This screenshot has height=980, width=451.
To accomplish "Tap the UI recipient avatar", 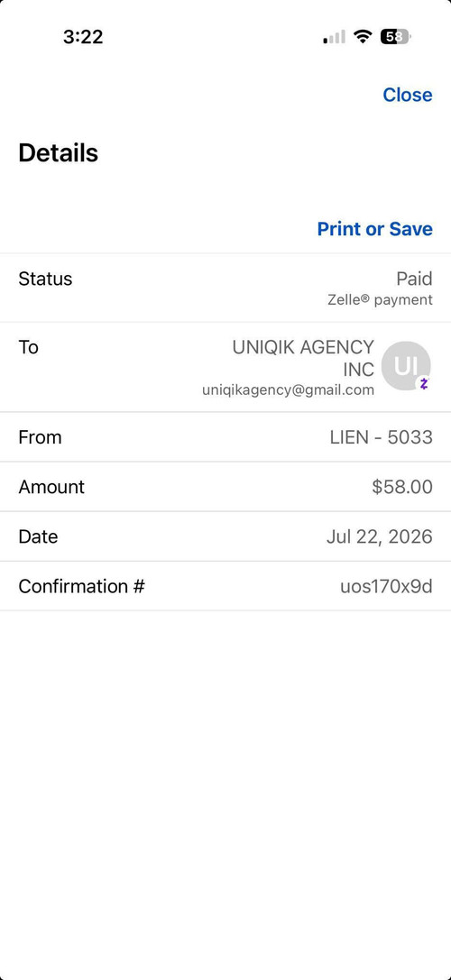I will tap(406, 366).
